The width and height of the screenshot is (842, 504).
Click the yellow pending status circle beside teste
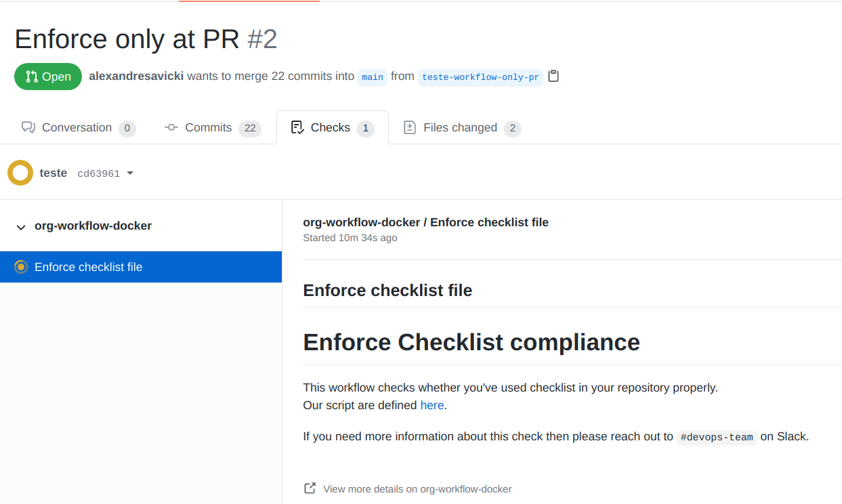coord(20,173)
